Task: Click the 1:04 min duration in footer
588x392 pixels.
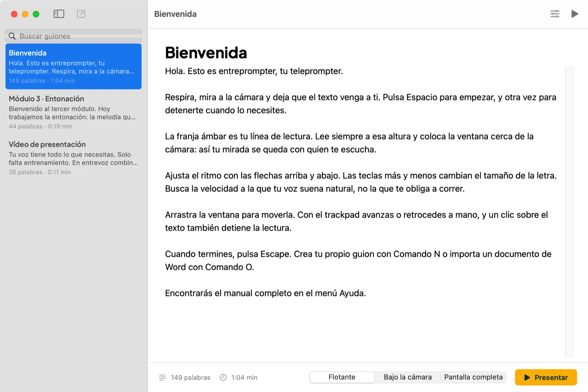Action: click(244, 378)
